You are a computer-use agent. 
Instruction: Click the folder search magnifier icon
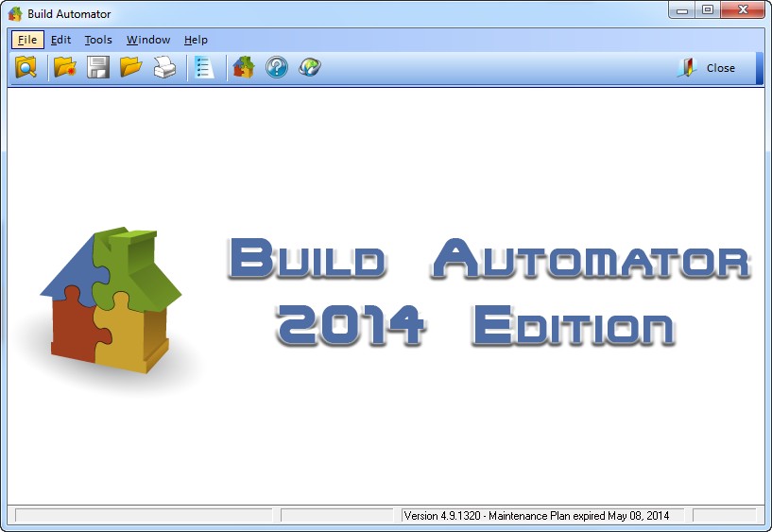click(26, 67)
